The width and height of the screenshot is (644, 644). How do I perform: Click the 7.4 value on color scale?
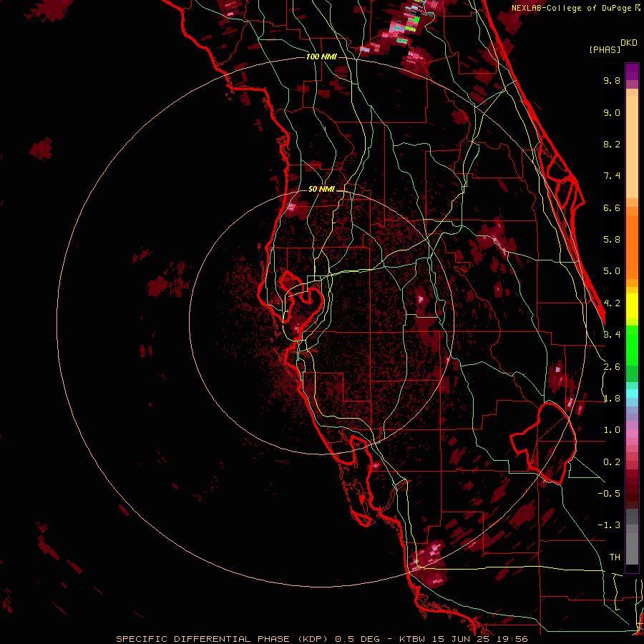click(612, 176)
